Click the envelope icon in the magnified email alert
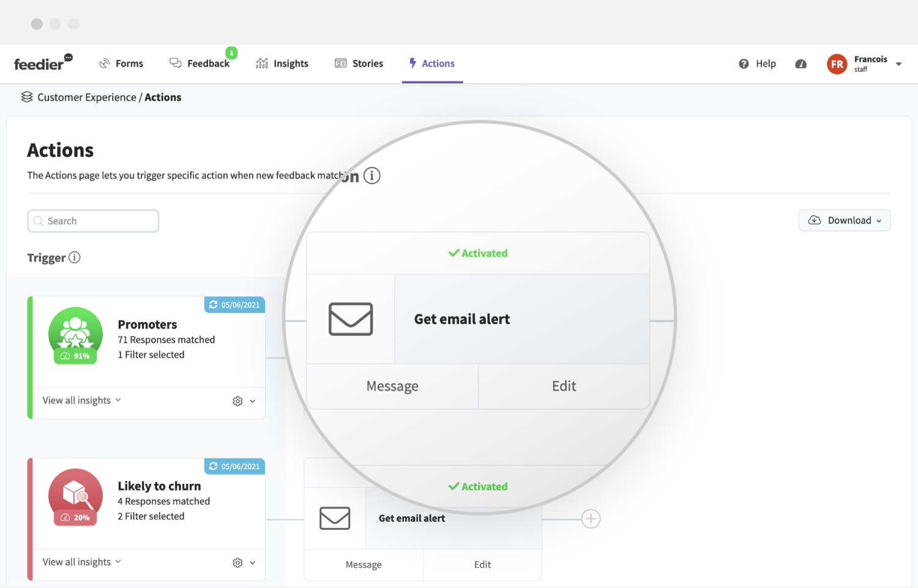Image resolution: width=918 pixels, height=588 pixels. tap(351, 319)
